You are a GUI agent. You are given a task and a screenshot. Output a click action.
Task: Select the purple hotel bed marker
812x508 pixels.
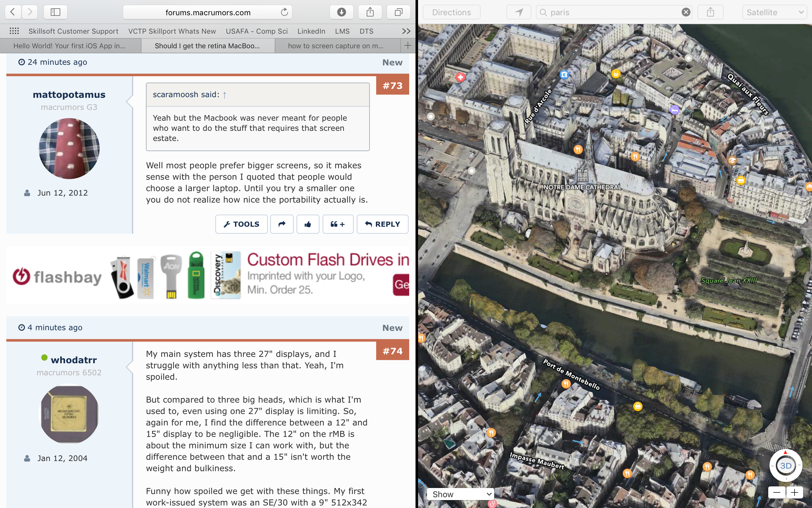(674, 110)
